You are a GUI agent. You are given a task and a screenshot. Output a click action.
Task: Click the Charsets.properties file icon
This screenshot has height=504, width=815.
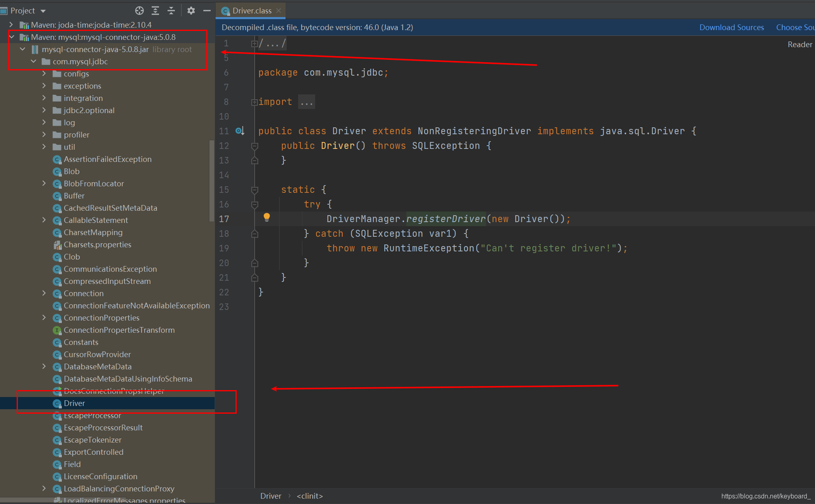(x=57, y=245)
